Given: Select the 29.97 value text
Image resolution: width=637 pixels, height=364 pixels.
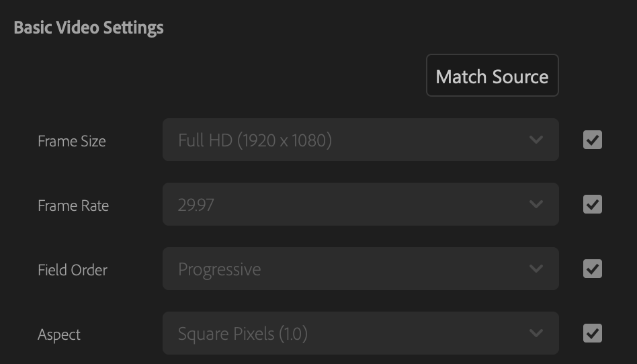Looking at the screenshot, I should [x=196, y=205].
